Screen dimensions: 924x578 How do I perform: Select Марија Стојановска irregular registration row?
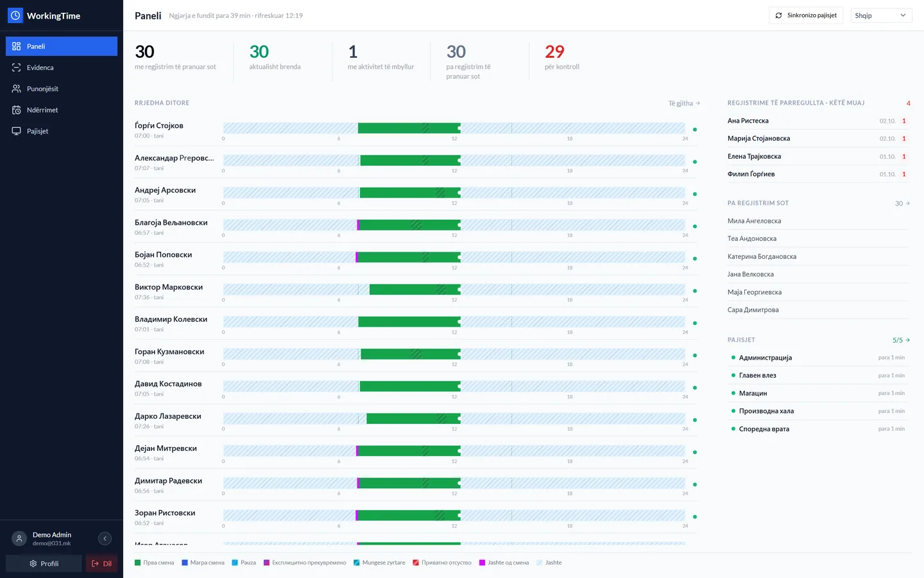click(819, 138)
